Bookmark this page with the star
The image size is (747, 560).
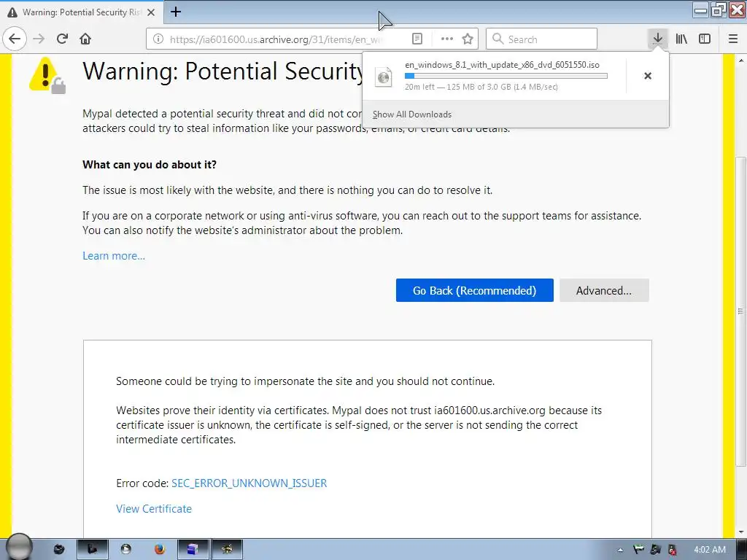click(468, 39)
